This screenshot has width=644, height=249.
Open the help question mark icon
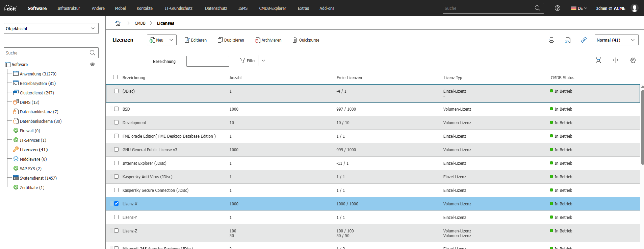(558, 8)
